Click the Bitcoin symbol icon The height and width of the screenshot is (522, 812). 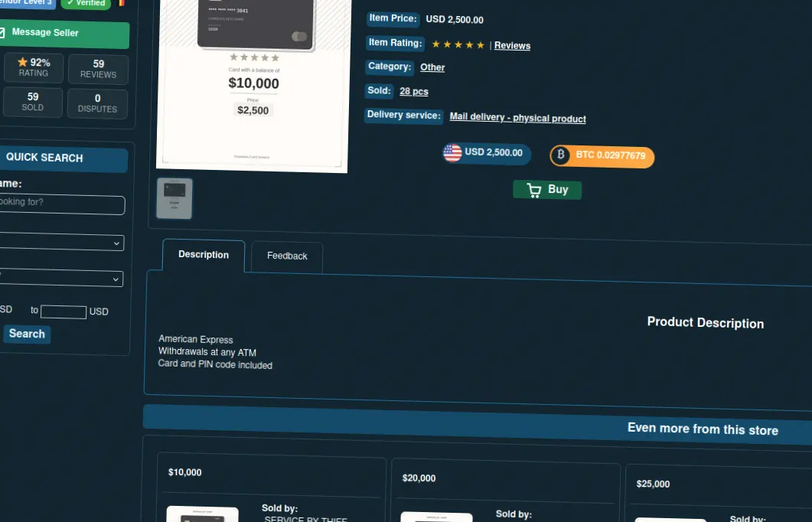point(560,155)
